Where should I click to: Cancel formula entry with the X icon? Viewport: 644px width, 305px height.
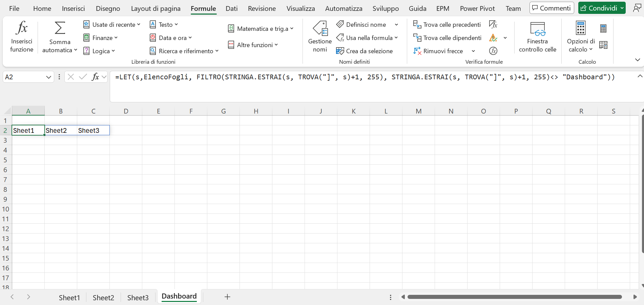tap(71, 77)
